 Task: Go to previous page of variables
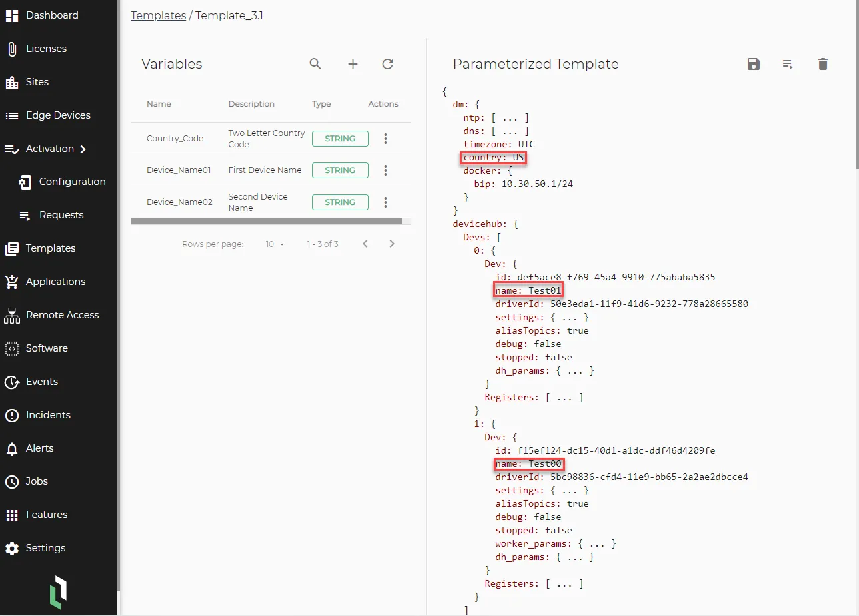[365, 244]
